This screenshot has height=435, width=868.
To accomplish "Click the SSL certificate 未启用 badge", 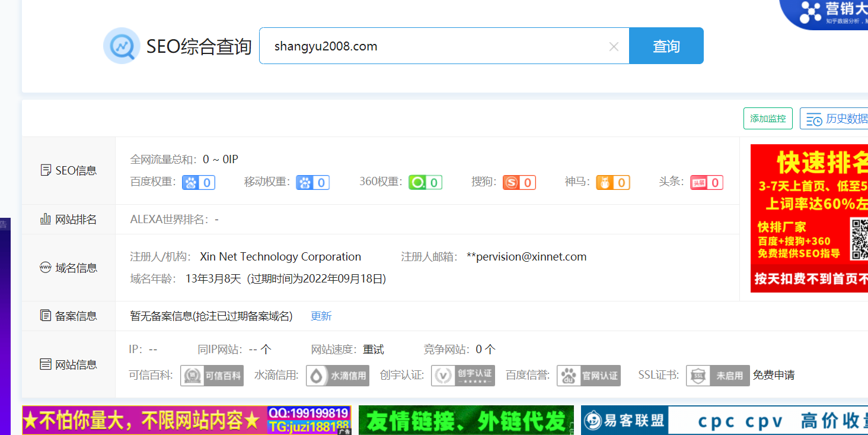I will [x=717, y=375].
